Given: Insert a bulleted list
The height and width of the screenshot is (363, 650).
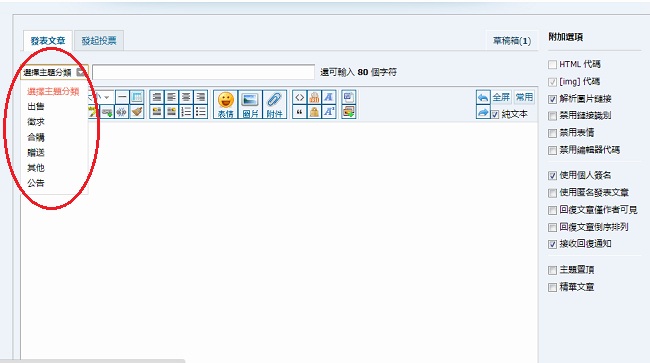Looking at the screenshot, I should pos(201,111).
